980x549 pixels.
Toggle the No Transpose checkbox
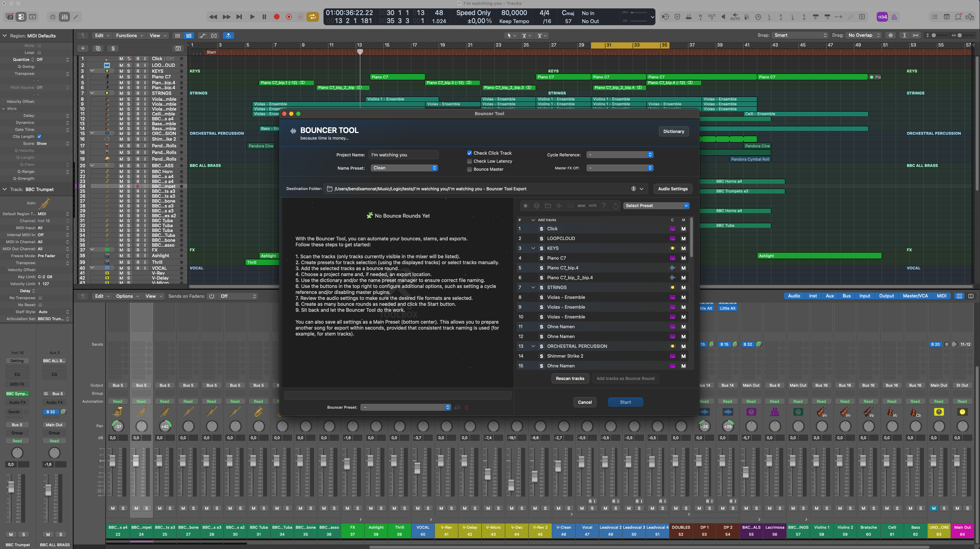(40, 298)
